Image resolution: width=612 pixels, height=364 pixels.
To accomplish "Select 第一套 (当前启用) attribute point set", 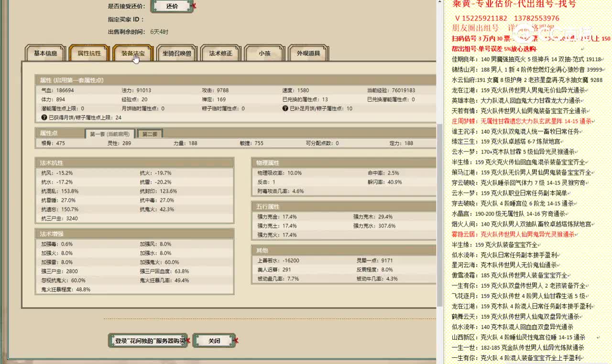I will pos(110,134).
